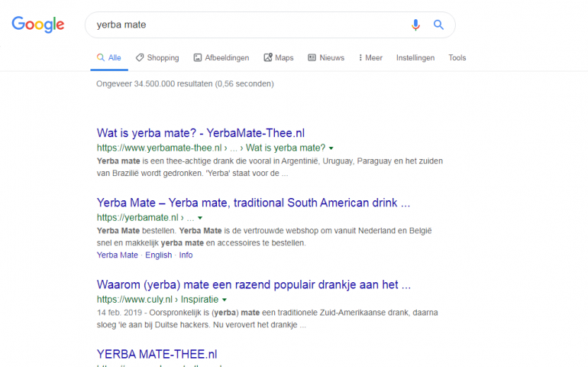Select the Alle tab
The image size is (588, 367).
tap(109, 58)
